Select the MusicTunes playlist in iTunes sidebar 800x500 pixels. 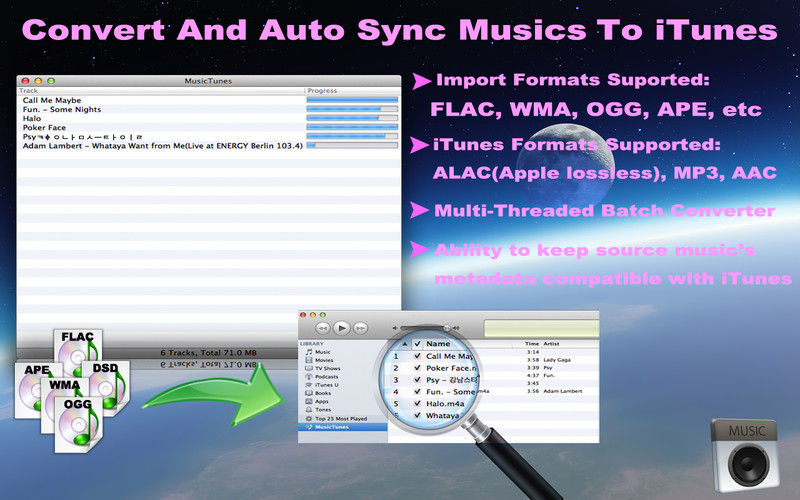(x=343, y=427)
